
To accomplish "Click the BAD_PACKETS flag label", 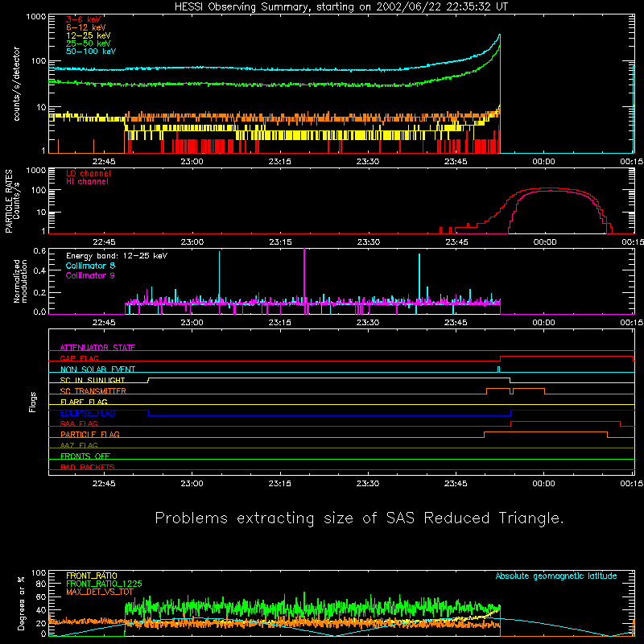I will (x=88, y=467).
